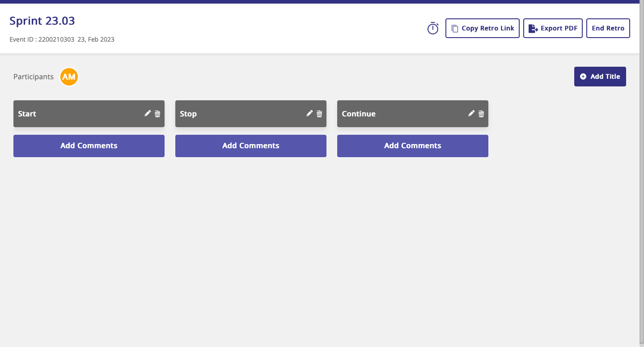Add a new title column

coord(600,77)
